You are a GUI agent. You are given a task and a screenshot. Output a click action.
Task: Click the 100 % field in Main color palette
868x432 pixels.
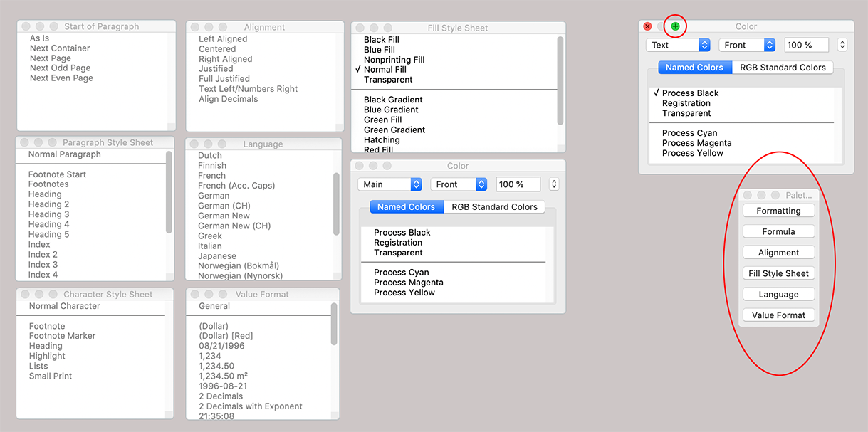pyautogui.click(x=518, y=184)
